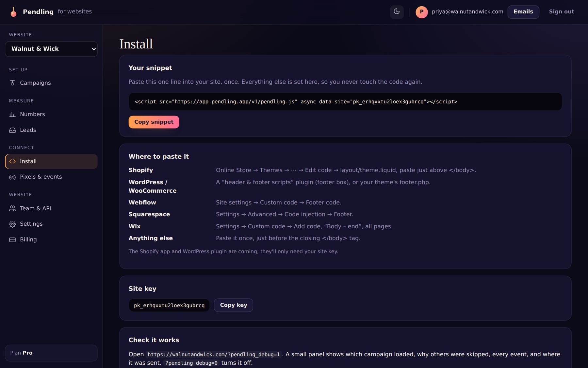Image resolution: width=588 pixels, height=368 pixels.
Task: Click the Wix Custom code instructions
Action: [304, 226]
